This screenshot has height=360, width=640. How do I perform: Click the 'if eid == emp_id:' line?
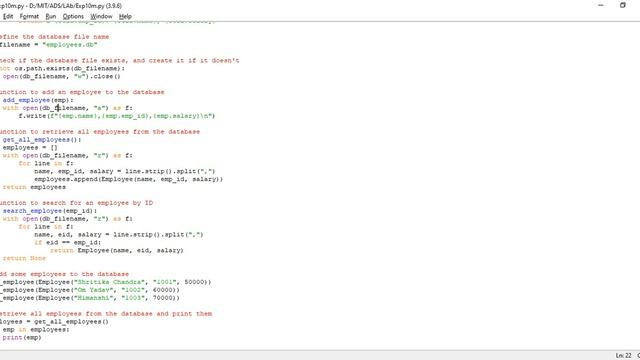pos(67,242)
